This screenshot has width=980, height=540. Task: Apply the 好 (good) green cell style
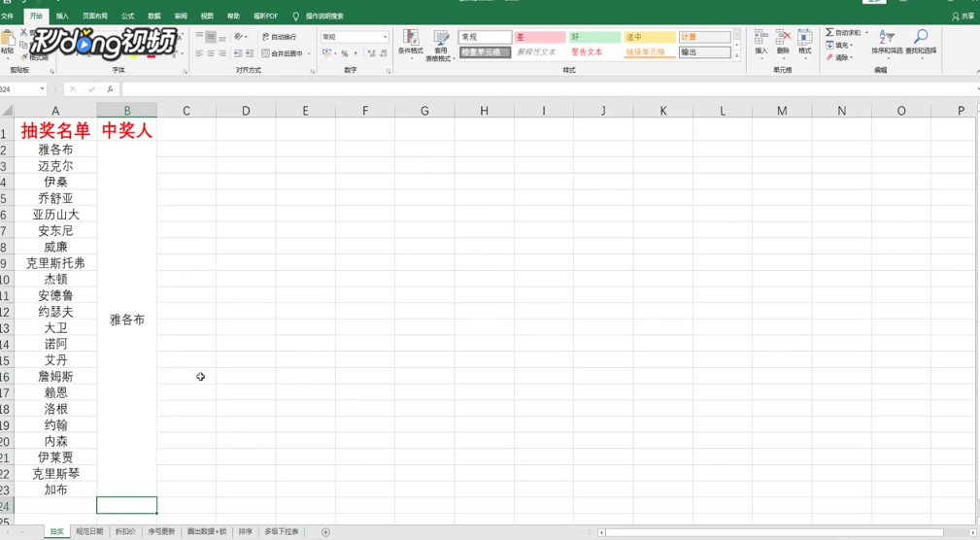pos(595,37)
